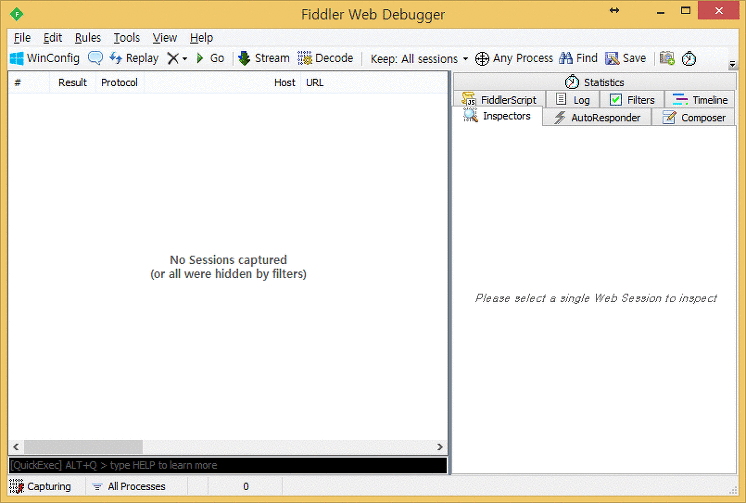Screen dimensions: 746x503
Task: Sort sessions by Protocol column header
Action: click(x=119, y=82)
